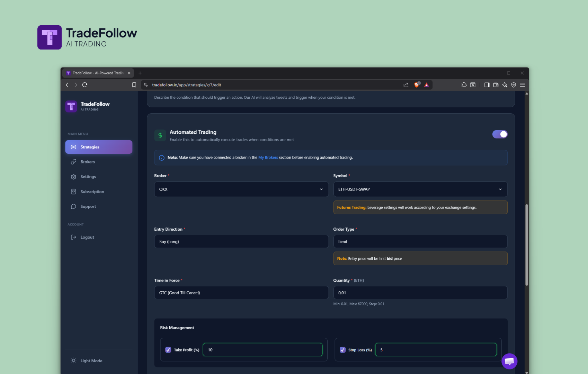Viewport: 588px width, 374px height.
Task: Go to Brokers in the sidebar
Action: click(99, 162)
